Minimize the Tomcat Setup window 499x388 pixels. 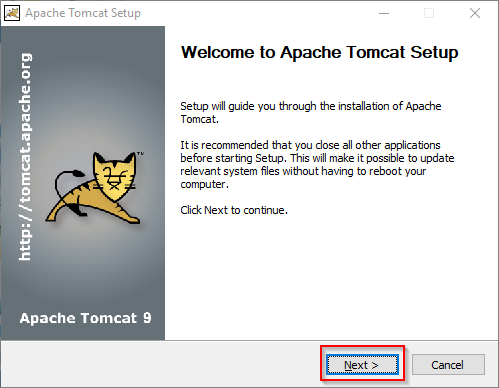coord(384,13)
